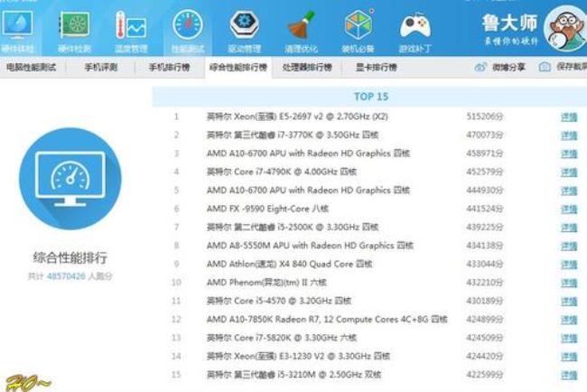Open 详情 for Core i5-4570 row
Viewport: 587px width, 392px height.
[x=569, y=301]
